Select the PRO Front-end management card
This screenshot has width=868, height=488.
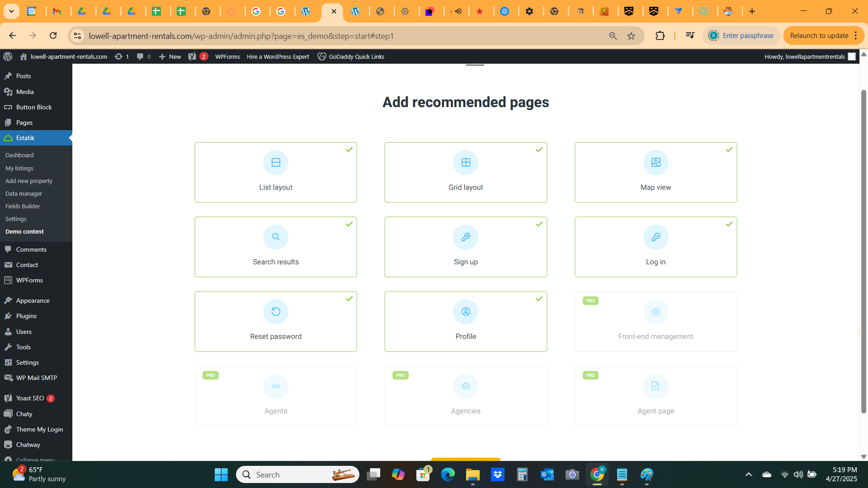tap(656, 321)
